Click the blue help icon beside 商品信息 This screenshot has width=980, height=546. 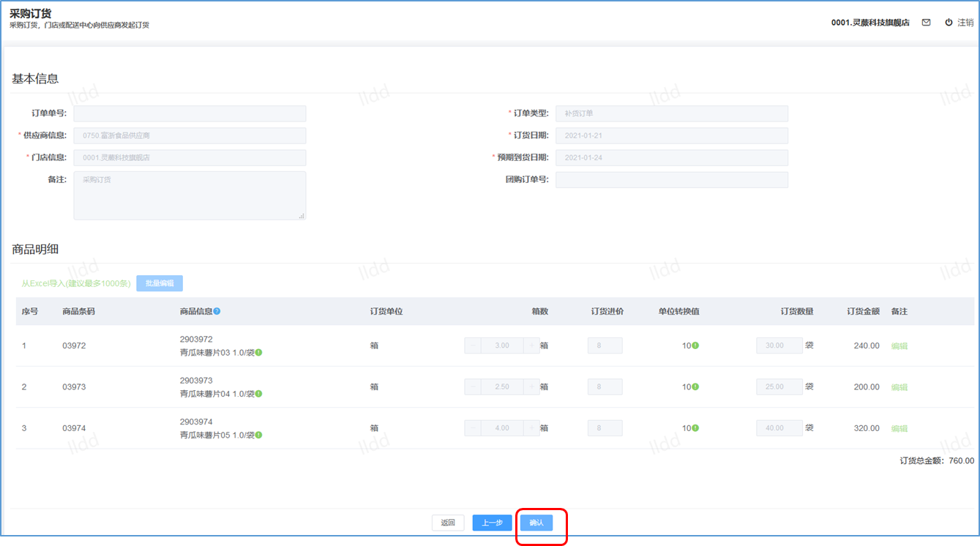coord(217,311)
